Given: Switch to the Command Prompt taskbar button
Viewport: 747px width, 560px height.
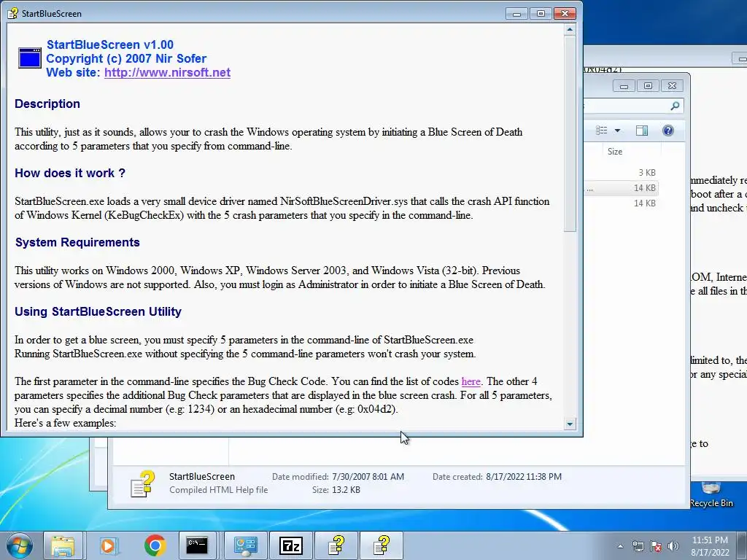Looking at the screenshot, I should [197, 545].
